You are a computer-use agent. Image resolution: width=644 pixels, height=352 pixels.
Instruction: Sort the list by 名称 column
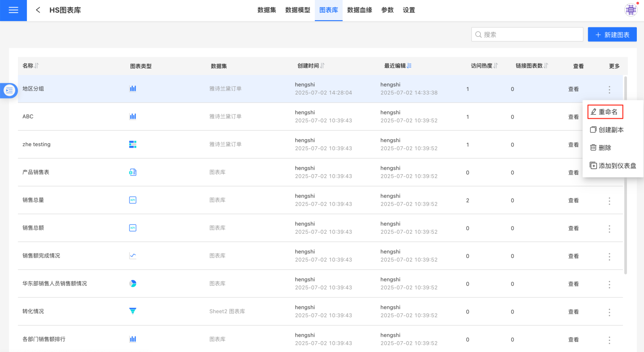[x=36, y=66]
